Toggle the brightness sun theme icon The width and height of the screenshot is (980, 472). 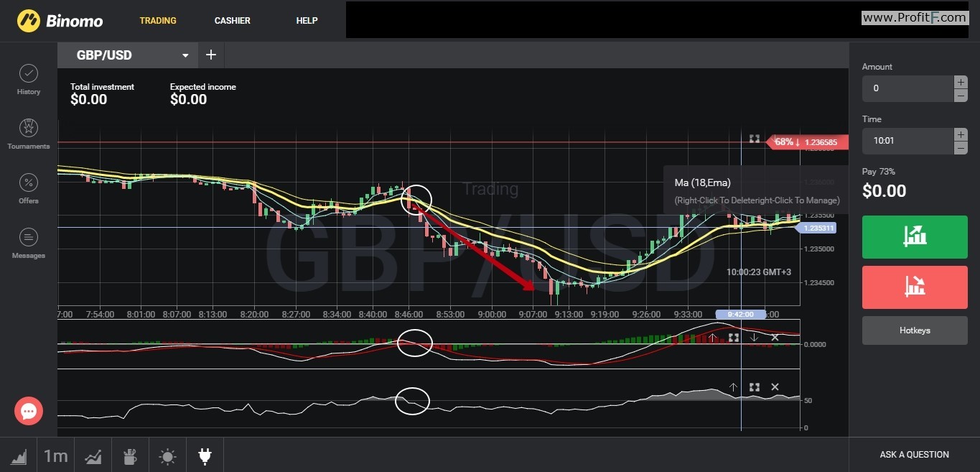(167, 455)
